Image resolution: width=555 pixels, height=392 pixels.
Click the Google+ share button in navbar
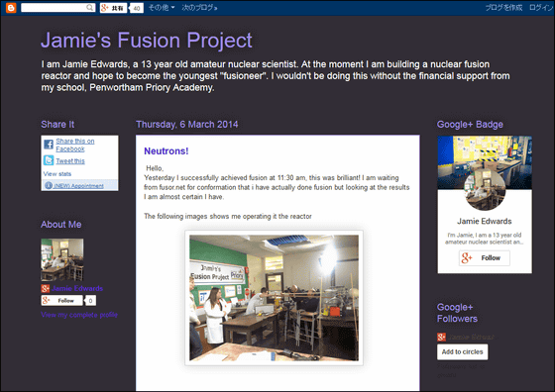tap(113, 8)
